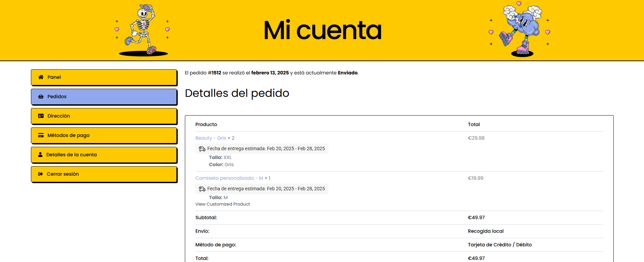Click the dancing skeleton illustration in the header
The width and height of the screenshot is (644, 262).
pos(143,30)
